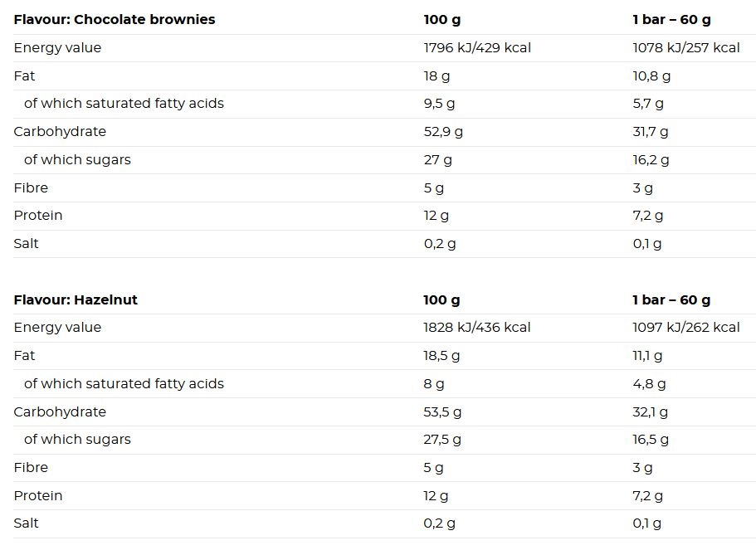Screen dimensions: 756x555
Task: Select the 'Flavour: Hazelnut' table heading
Action: [x=76, y=299]
